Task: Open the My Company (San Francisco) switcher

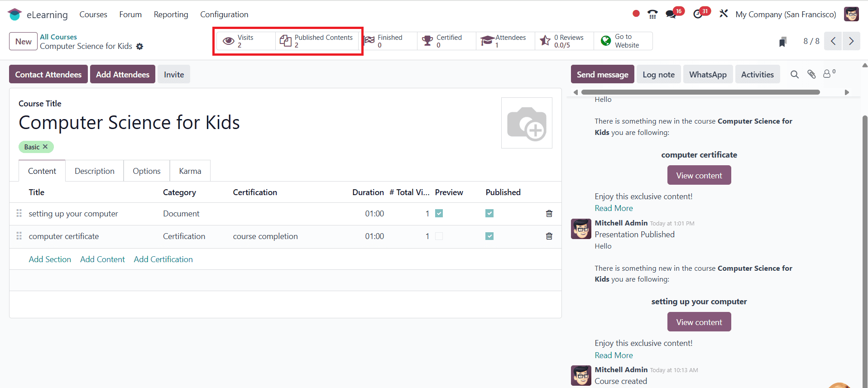Action: click(x=786, y=14)
